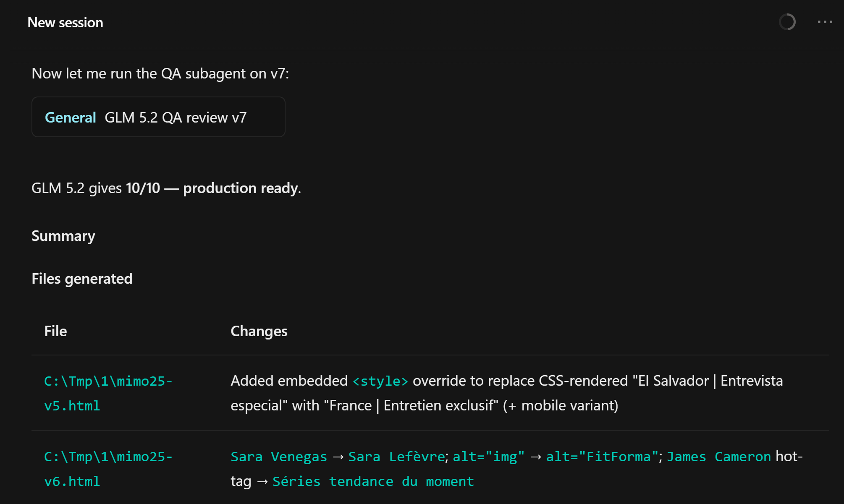The height and width of the screenshot is (504, 844).
Task: Click the Files generated heading
Action: coord(82,279)
